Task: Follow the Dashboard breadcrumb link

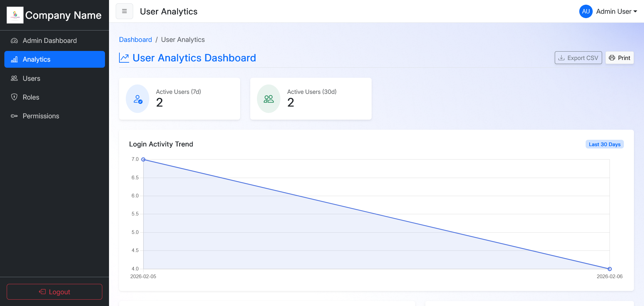Action: pos(136,40)
